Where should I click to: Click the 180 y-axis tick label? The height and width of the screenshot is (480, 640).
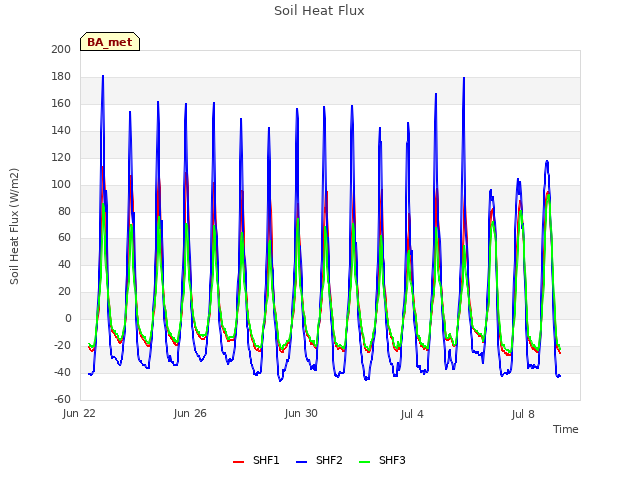[x=61, y=76]
